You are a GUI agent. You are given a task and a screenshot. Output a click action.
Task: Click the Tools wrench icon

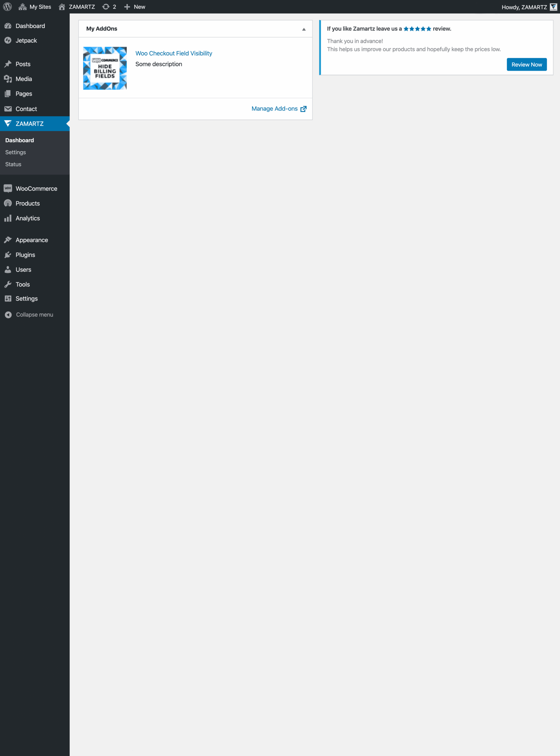(x=8, y=284)
